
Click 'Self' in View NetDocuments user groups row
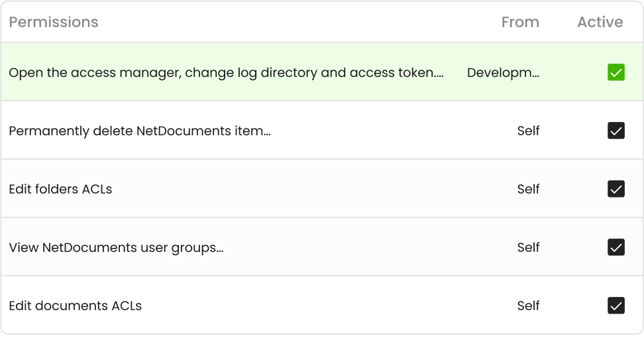pyautogui.click(x=528, y=247)
